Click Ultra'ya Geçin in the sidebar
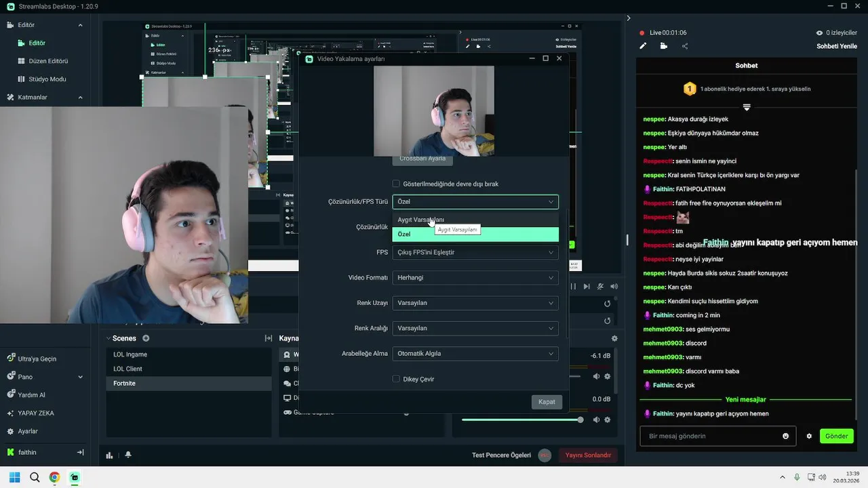The width and height of the screenshot is (868, 488). 37,359
